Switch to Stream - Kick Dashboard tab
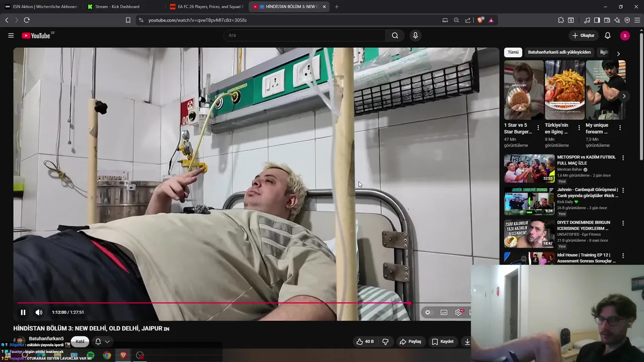 [123, 7]
